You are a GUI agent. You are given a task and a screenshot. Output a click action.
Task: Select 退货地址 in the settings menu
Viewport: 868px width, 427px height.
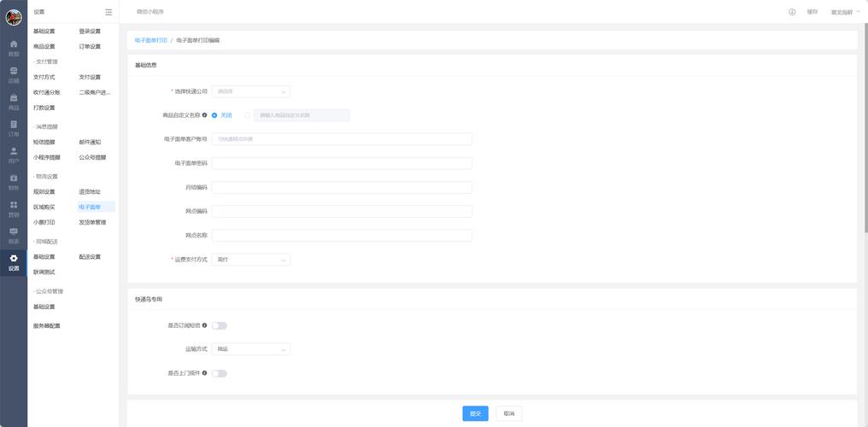[90, 191]
